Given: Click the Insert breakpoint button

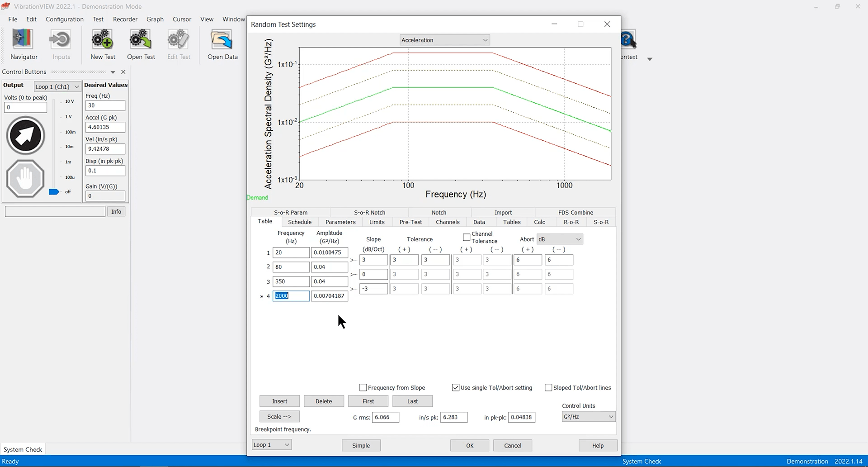Looking at the screenshot, I should pyautogui.click(x=279, y=401).
